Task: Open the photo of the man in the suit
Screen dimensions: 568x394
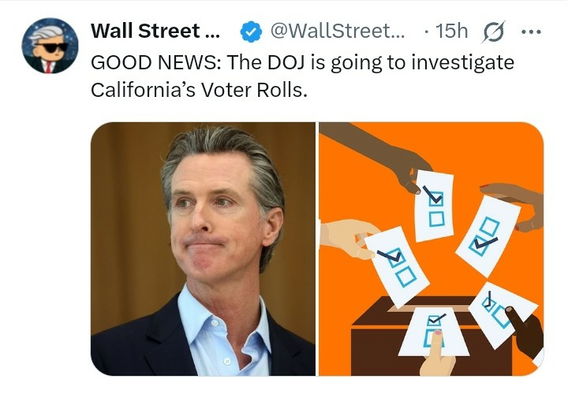Action: 203,249
